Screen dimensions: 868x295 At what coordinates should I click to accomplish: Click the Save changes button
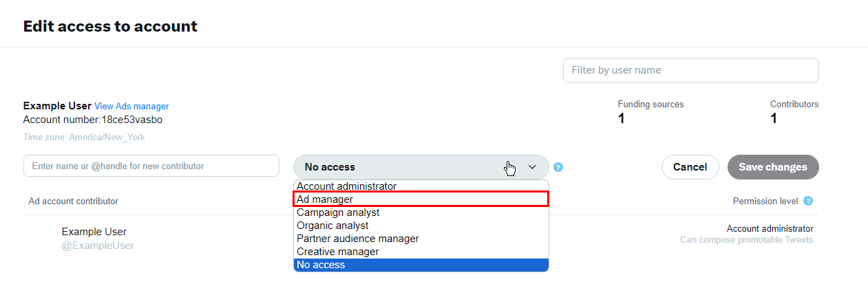point(772,167)
